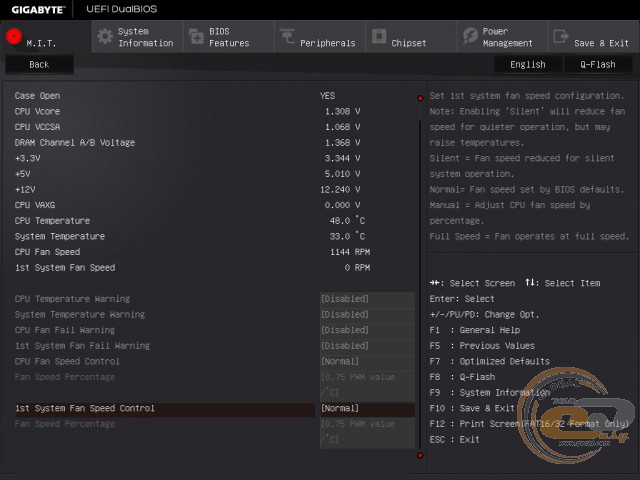Screen dimensions: 640x480
Task: Open System Temperature Warning Disabled dropdown
Action: point(367,314)
